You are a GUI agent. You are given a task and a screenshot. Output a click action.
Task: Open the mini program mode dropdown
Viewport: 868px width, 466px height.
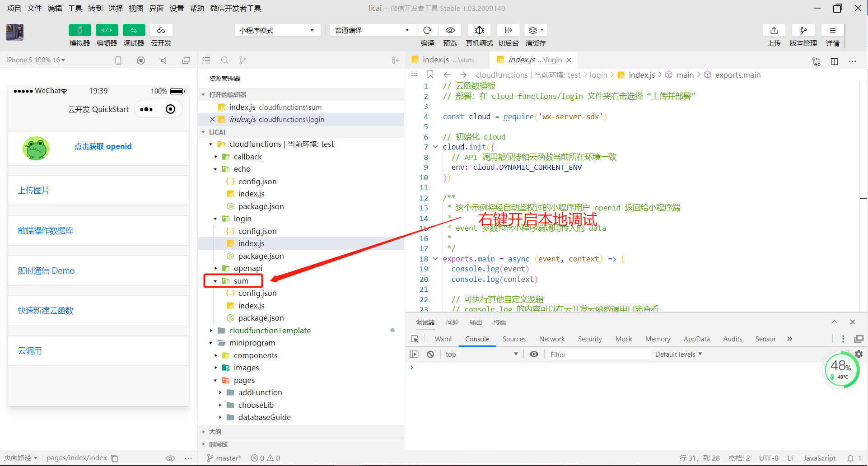pyautogui.click(x=277, y=30)
